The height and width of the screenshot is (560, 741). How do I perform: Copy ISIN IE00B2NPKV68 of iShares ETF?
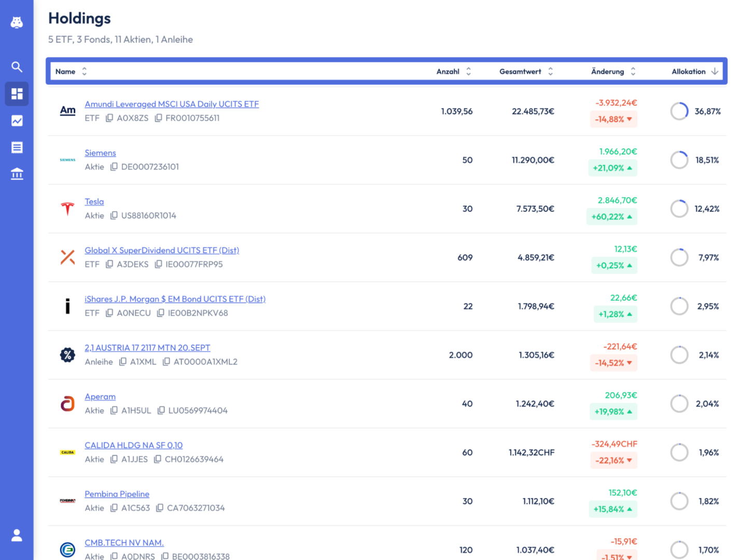(161, 313)
